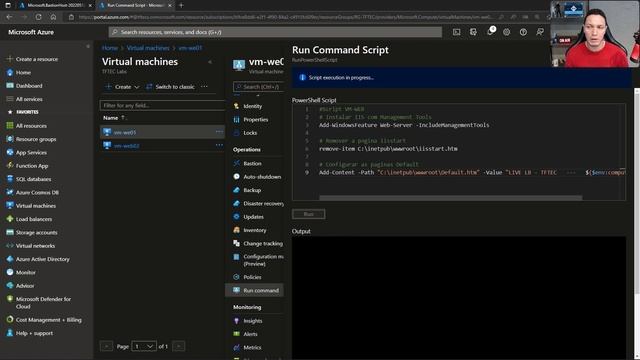Open the page number dropdown
This screenshot has height=360, width=640.
pos(144,346)
